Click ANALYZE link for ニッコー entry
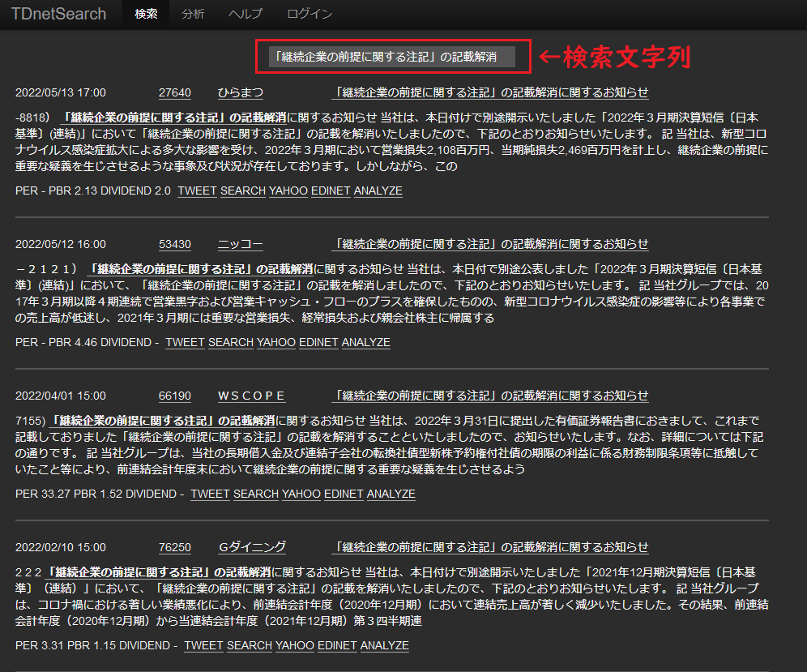 365,342
